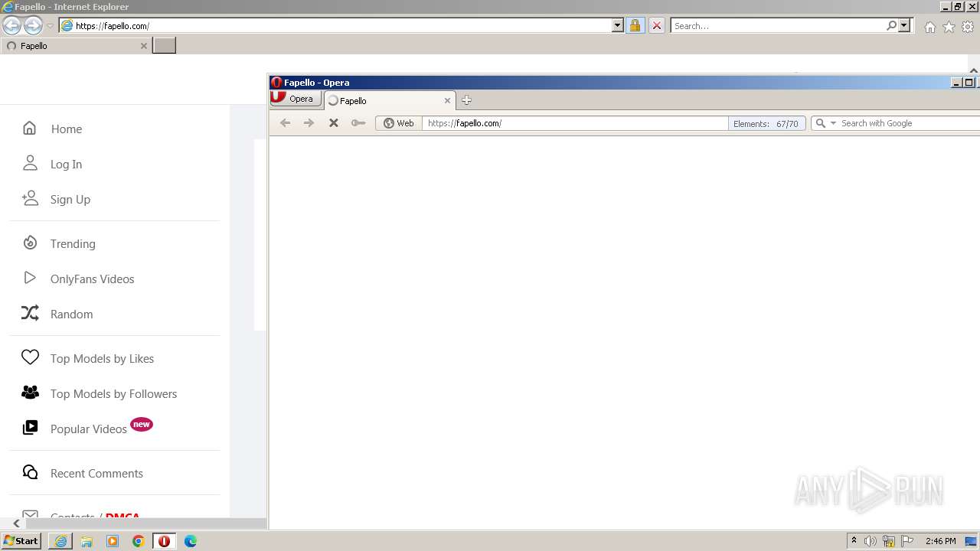Image resolution: width=980 pixels, height=551 pixels.
Task: Click the group icon for Top Models by Followers
Action: pyautogui.click(x=30, y=393)
